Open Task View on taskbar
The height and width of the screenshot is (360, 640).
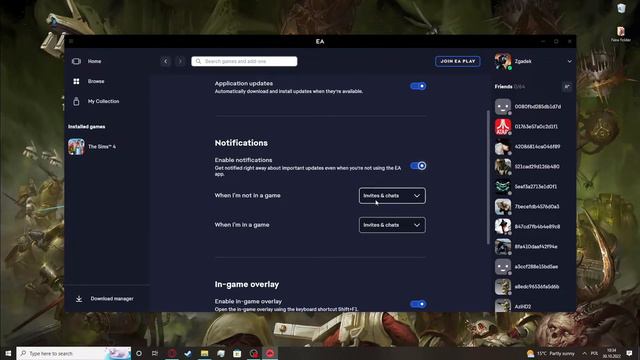tap(155, 353)
